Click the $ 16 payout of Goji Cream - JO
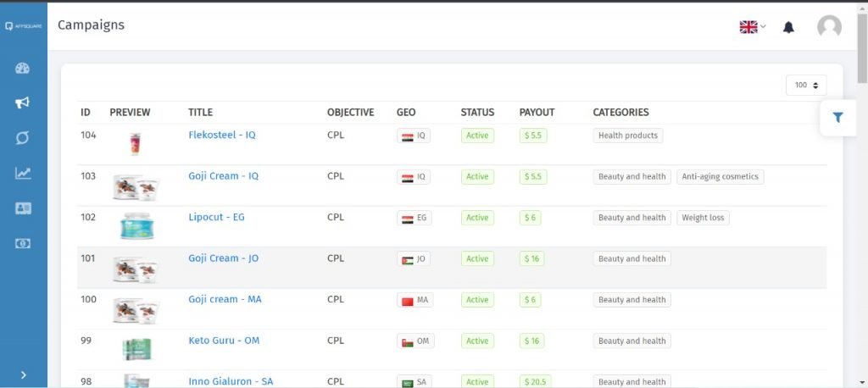 coord(532,258)
